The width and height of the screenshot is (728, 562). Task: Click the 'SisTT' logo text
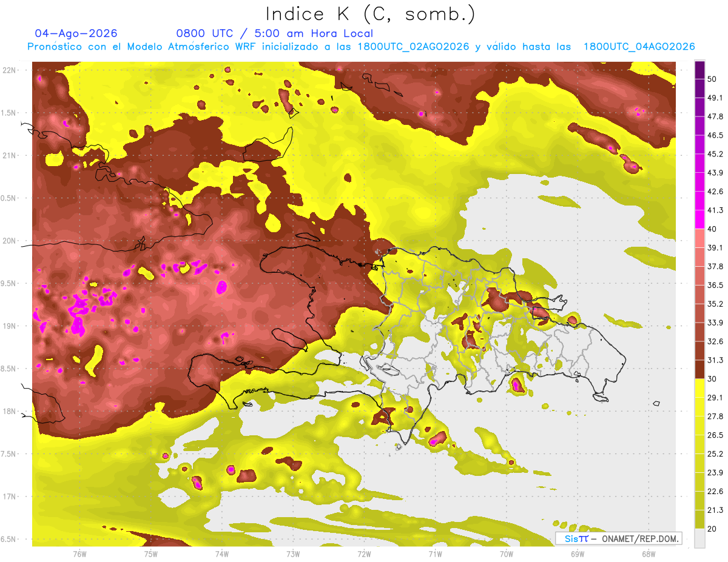[576, 538]
